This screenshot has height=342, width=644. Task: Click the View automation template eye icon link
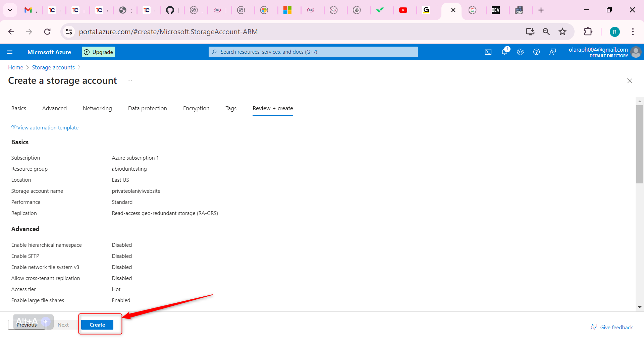[14, 127]
